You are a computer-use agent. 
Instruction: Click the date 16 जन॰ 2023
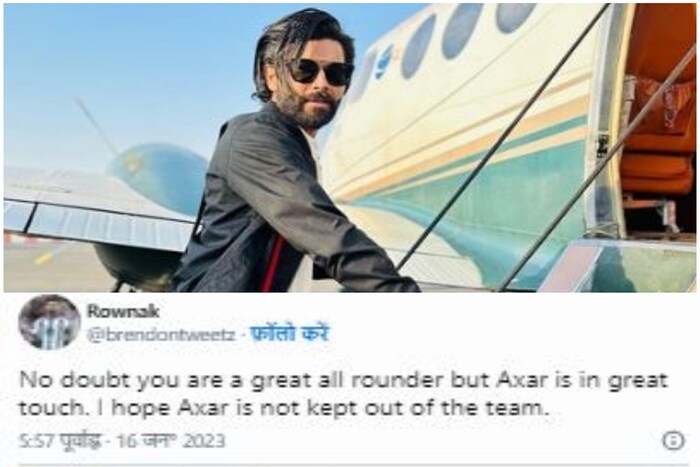171,441
